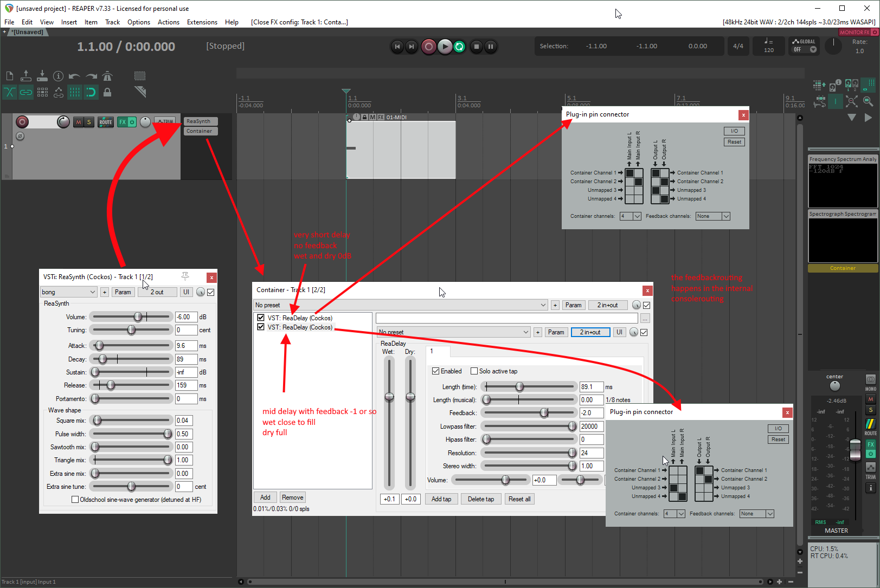Enable Oldschool sine-wave generator checkbox
The height and width of the screenshot is (588, 880).
coord(75,500)
